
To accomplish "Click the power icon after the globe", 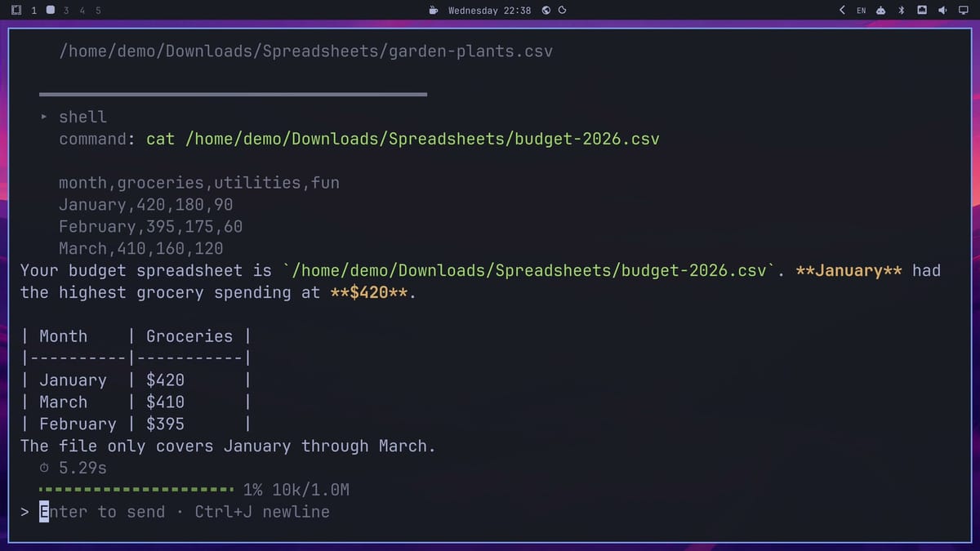I will click(562, 11).
